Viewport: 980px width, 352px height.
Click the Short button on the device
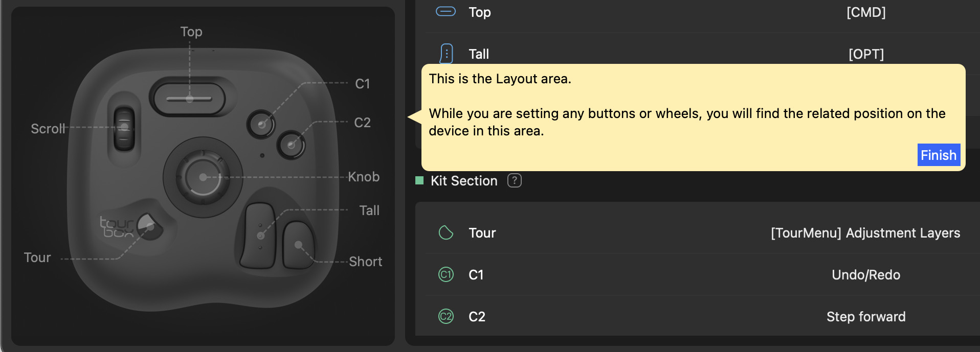298,245
